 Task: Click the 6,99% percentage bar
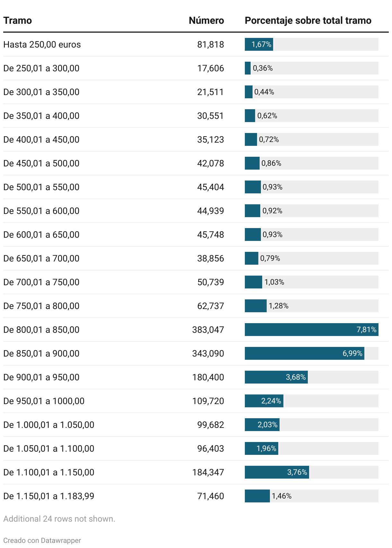[304, 353]
